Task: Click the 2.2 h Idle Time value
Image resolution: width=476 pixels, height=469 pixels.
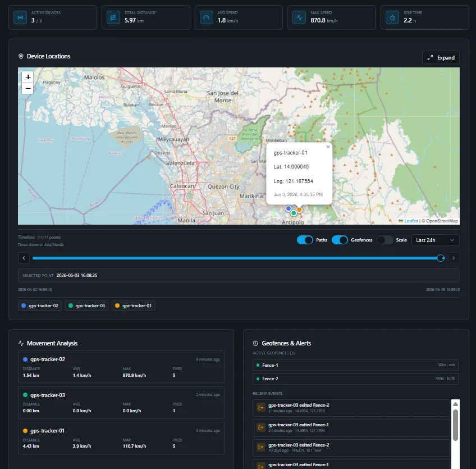Action: click(410, 20)
